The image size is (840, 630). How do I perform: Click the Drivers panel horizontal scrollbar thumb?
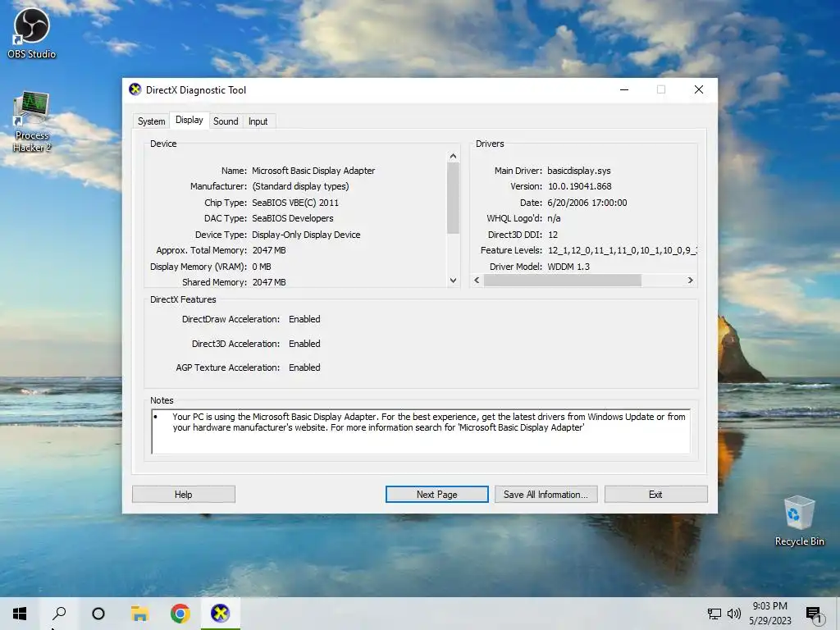point(563,281)
